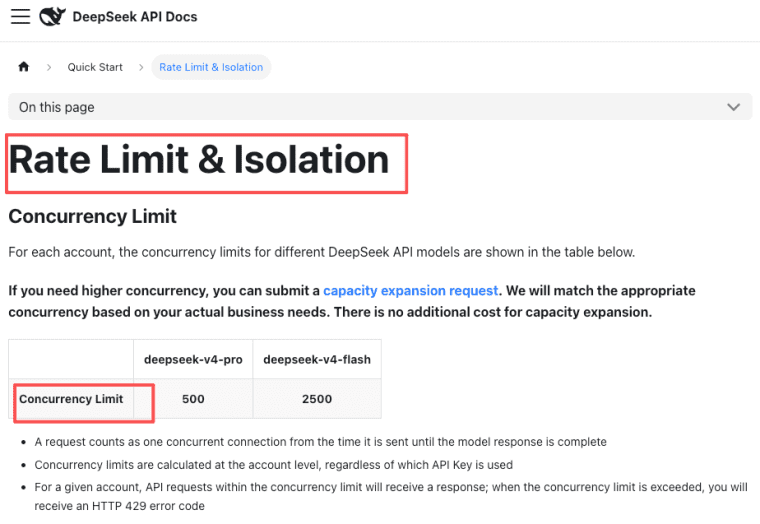This screenshot has height=524, width=760.
Task: Click the On this page chevron arrow
Action: click(x=733, y=107)
